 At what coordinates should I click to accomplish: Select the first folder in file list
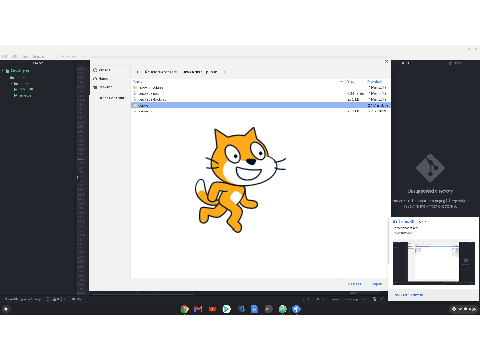tap(260, 88)
